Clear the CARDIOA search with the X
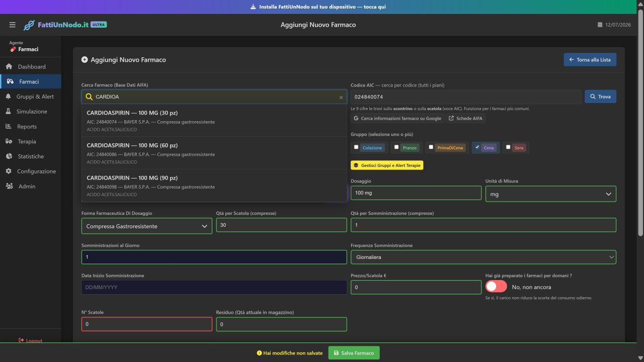Screen dimensions: 644x362 [341, 97]
